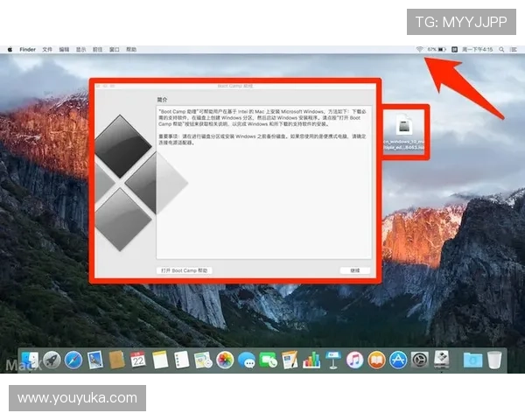Image resolution: width=525 pixels, height=420 pixels.
Task: Click the battery status indicator in the menu bar
Action: click(442, 50)
